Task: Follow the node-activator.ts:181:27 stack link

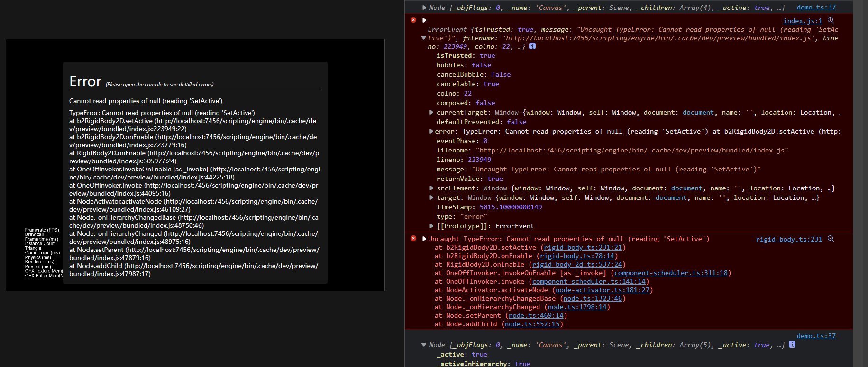Action: 603,290
